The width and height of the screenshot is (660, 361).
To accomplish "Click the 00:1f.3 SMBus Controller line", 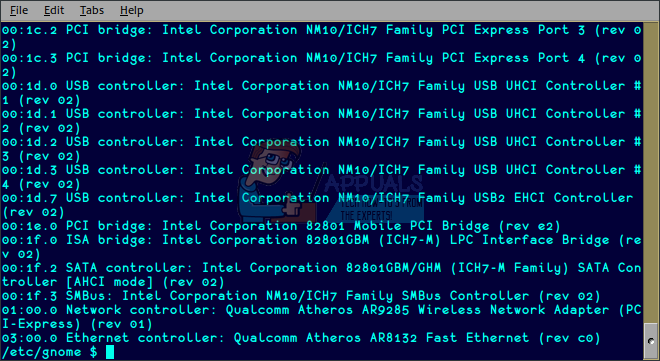I will coord(301,296).
